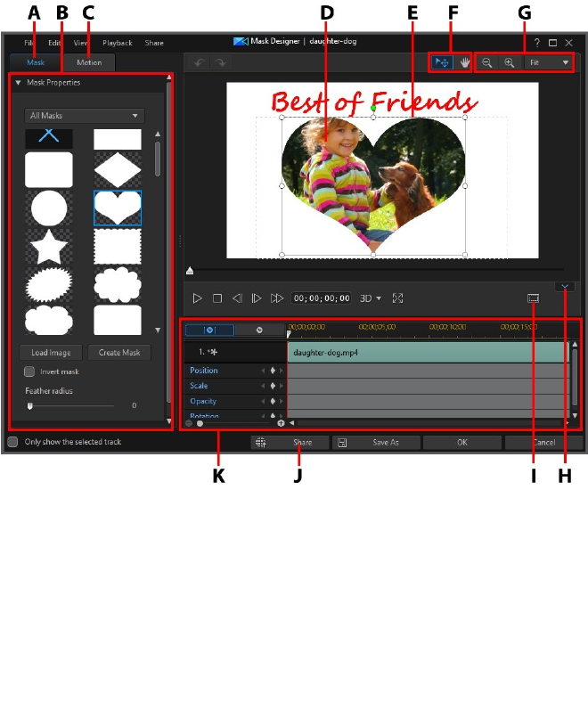The width and height of the screenshot is (588, 702).
Task: Zoom out the timeline minus icon
Action: [189, 423]
